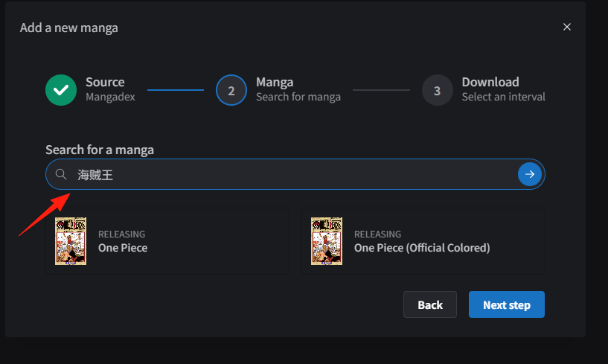Click the Download step label

(x=490, y=82)
